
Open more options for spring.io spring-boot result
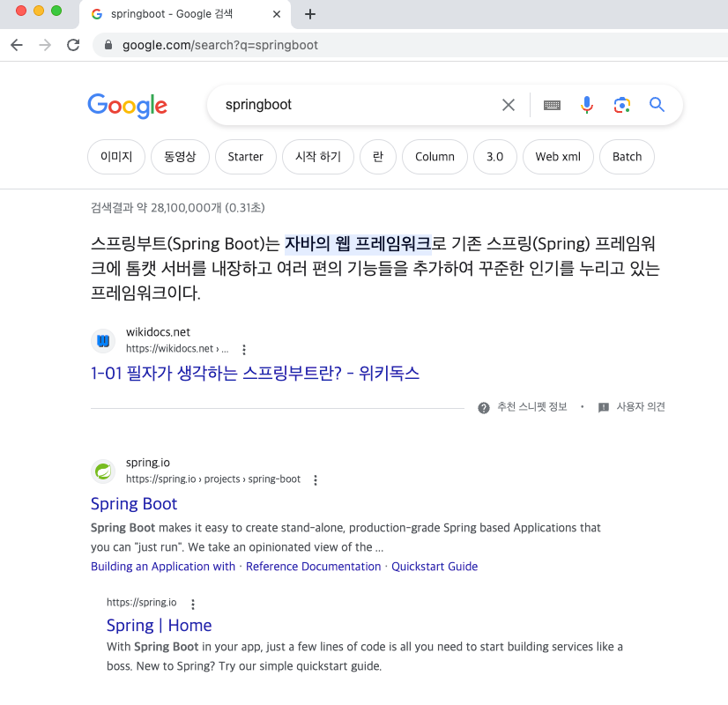[x=316, y=480]
